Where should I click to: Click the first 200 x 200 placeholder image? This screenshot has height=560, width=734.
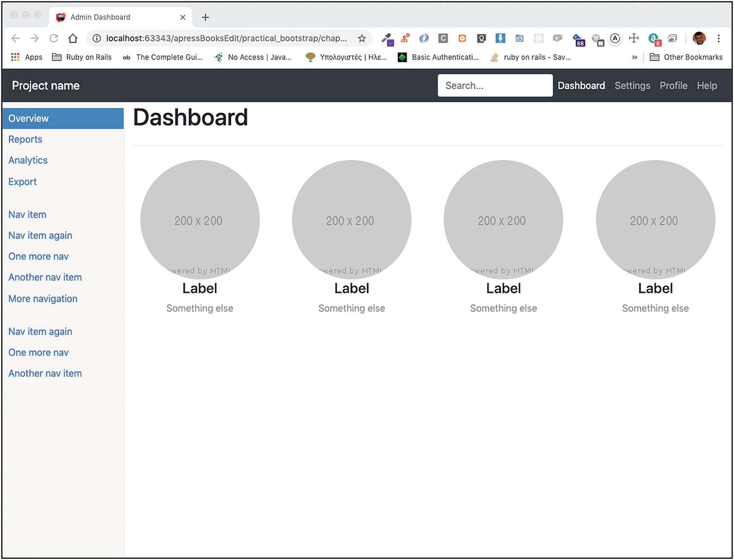coord(200,219)
